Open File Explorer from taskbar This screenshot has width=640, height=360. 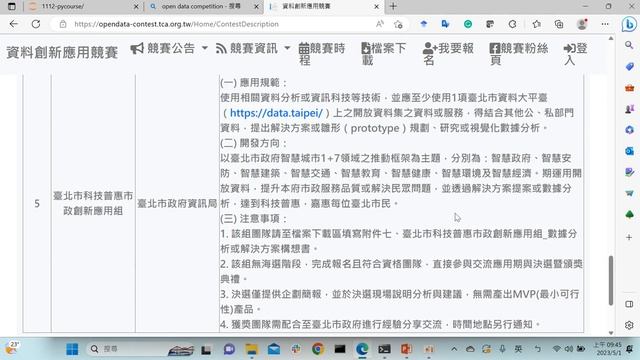[x=251, y=349]
